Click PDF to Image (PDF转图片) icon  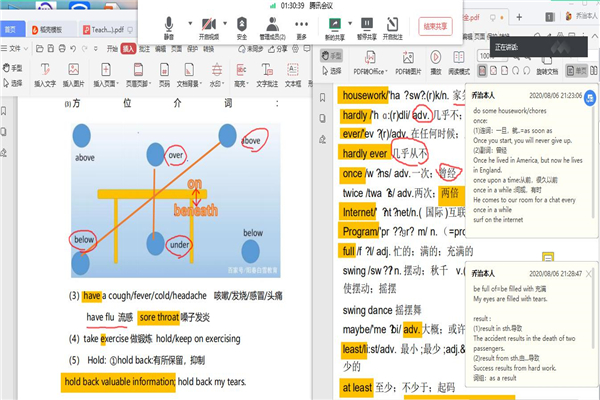[x=406, y=67]
